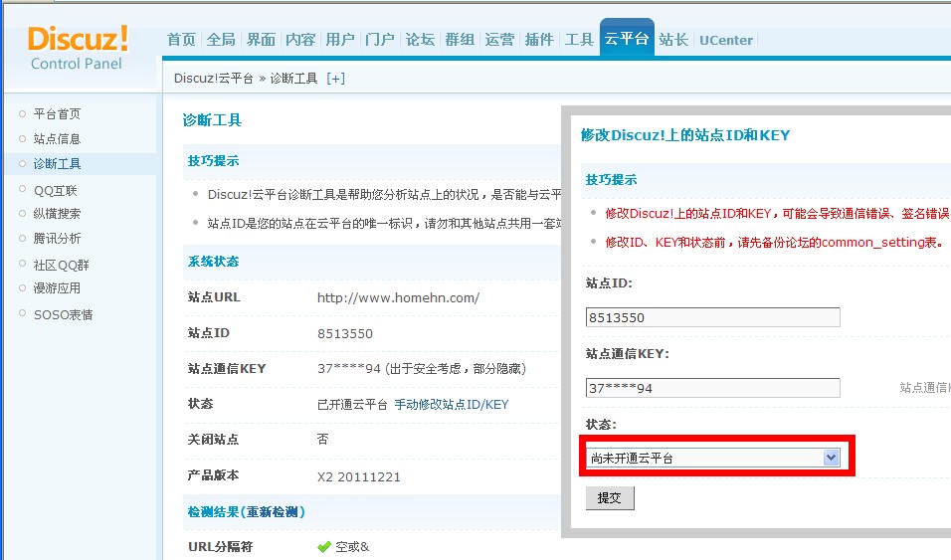Click the 手动修改站点ID/KEY link
Image resolution: width=951 pixels, height=560 pixels.
pyautogui.click(x=452, y=405)
